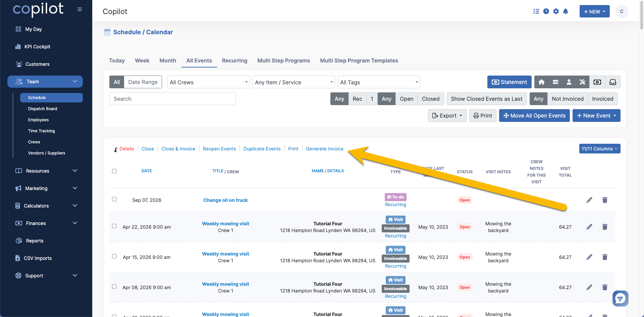Viewport: 644px width, 317px height.
Task: Select Closed status filter toggle
Action: coord(431,99)
